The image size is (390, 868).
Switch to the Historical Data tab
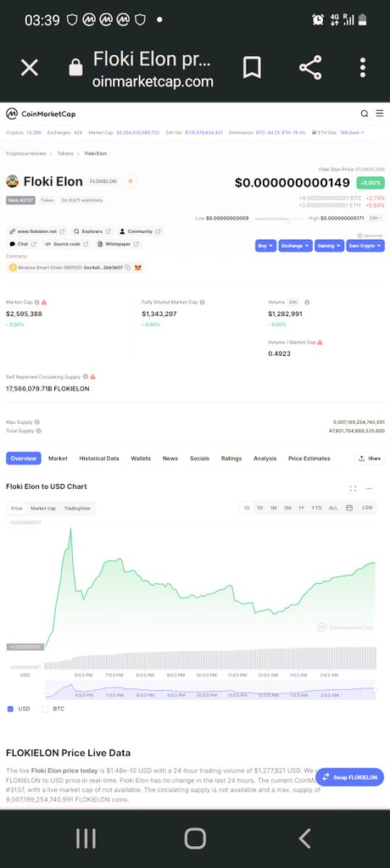tap(99, 459)
